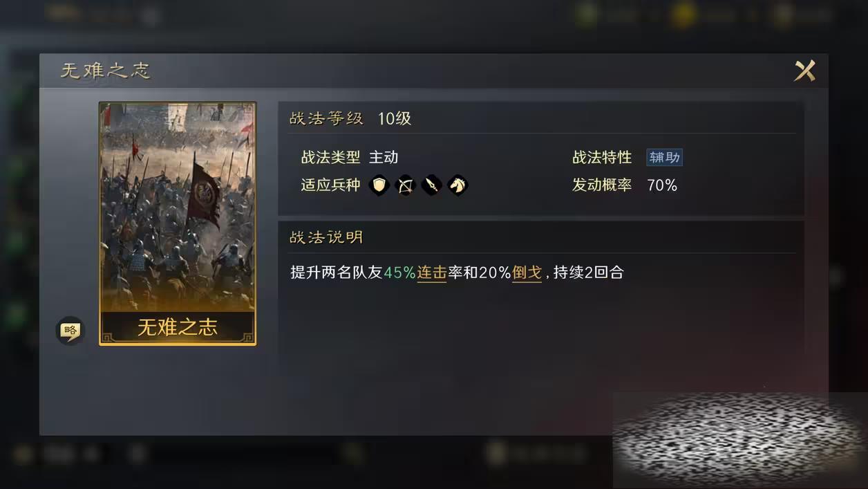Viewport: 868px width, 489px height.
Task: Click the shield troop type icon
Action: 379,185
